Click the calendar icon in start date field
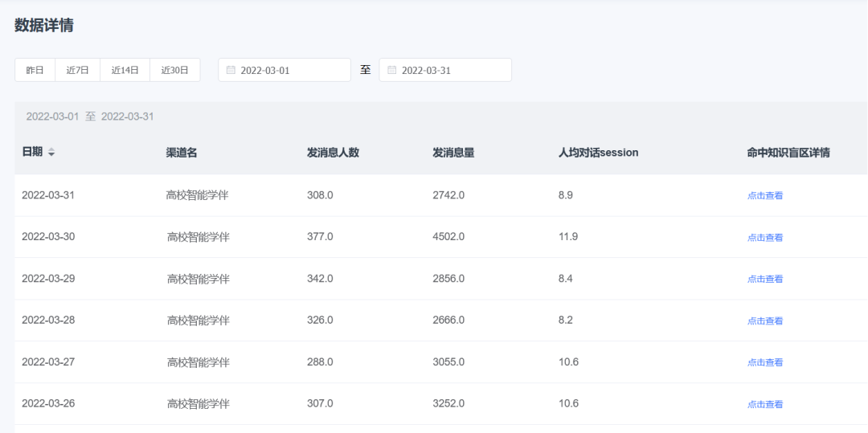This screenshot has width=868, height=433. [x=231, y=70]
